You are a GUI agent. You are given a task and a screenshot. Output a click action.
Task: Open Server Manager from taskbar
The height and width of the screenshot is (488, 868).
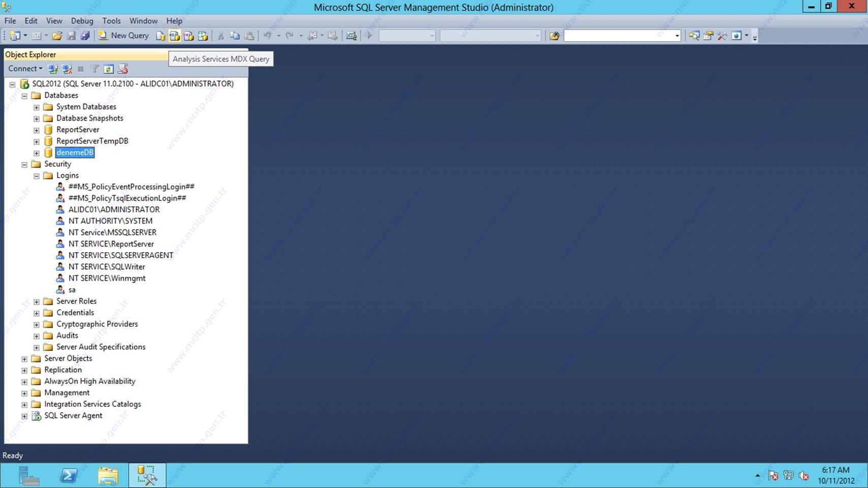[x=28, y=476]
